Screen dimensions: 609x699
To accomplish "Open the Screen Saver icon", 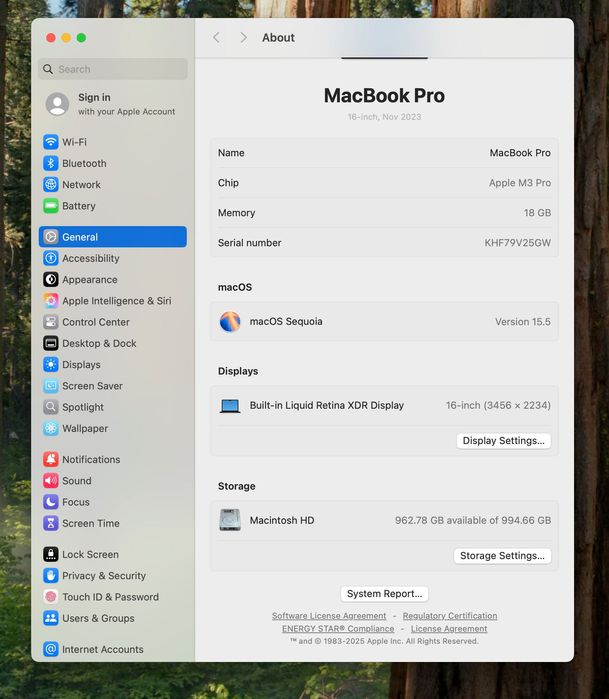I will click(x=51, y=386).
